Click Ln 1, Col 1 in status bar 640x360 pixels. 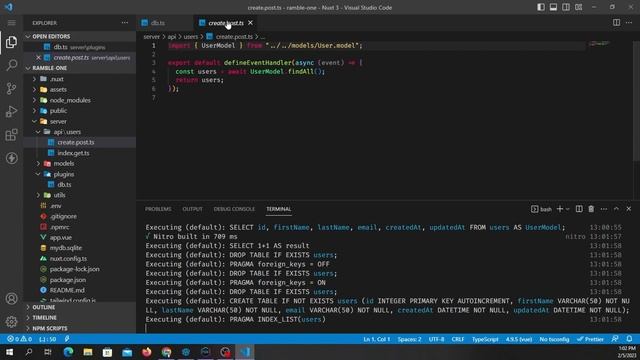pyautogui.click(x=377, y=339)
